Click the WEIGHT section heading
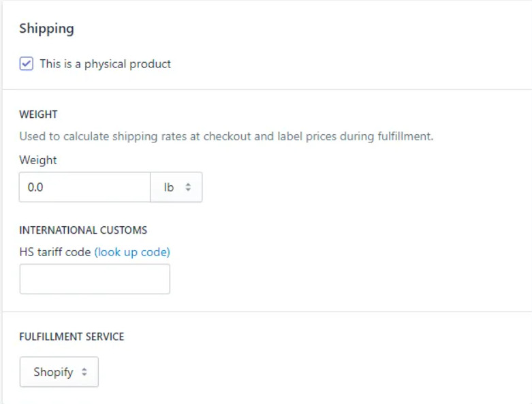This screenshot has height=404, width=532. coord(38,114)
